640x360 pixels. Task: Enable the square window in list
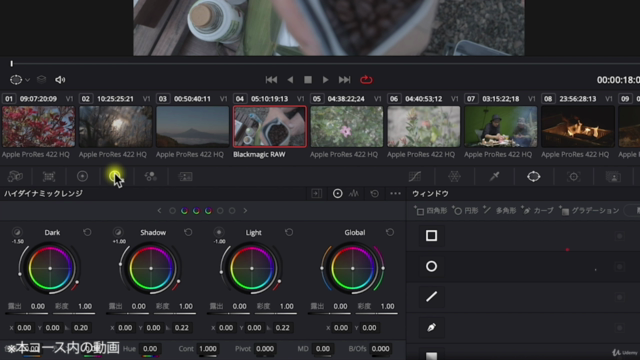(x=431, y=236)
